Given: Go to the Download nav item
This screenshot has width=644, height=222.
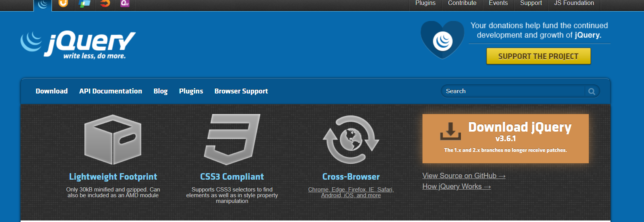Looking at the screenshot, I should point(52,91).
